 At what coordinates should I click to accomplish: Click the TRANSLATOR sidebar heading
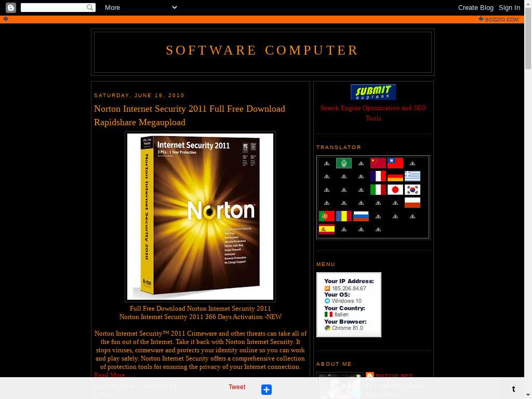tap(339, 147)
